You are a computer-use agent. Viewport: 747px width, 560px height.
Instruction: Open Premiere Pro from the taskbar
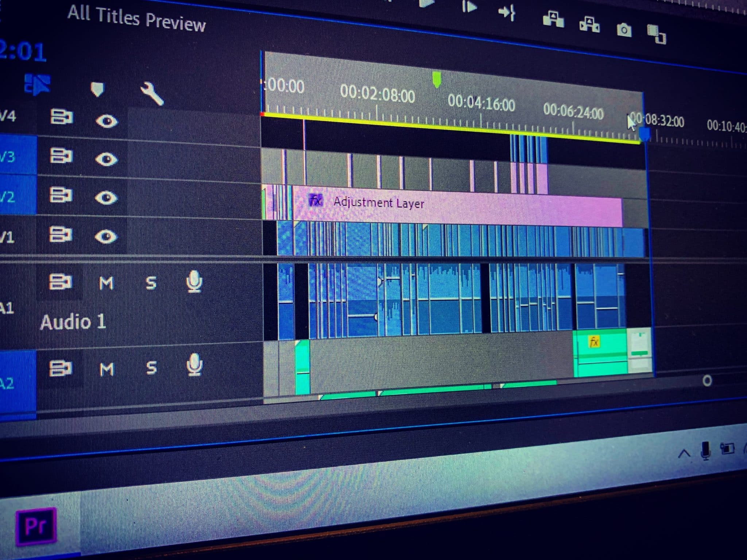36,526
